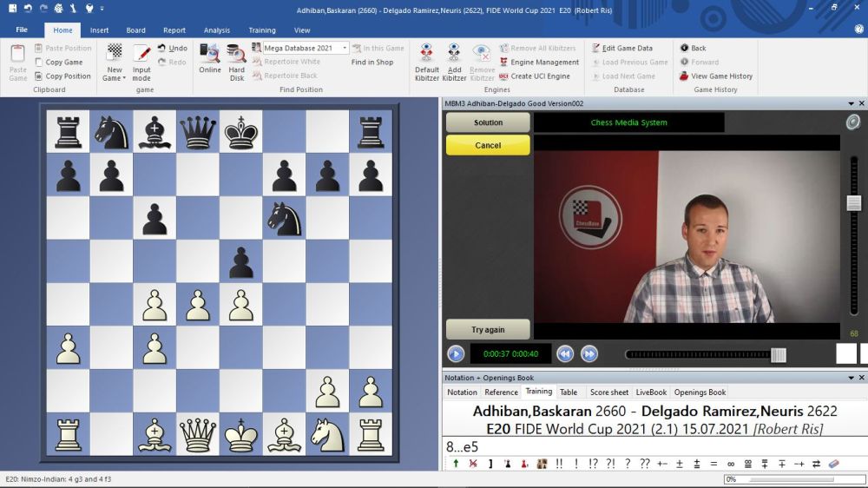Activate Input mode in the ribbon
The height and width of the screenshot is (488, 868).
(x=141, y=59)
